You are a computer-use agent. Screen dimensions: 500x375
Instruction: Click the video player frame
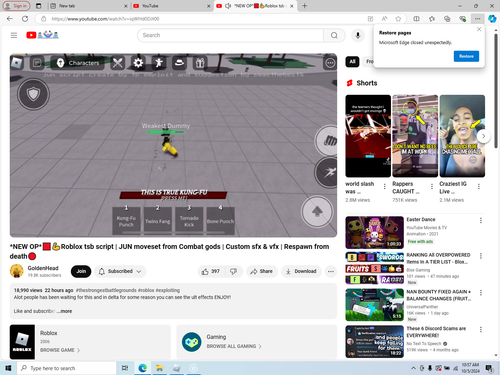pyautogui.click(x=173, y=145)
